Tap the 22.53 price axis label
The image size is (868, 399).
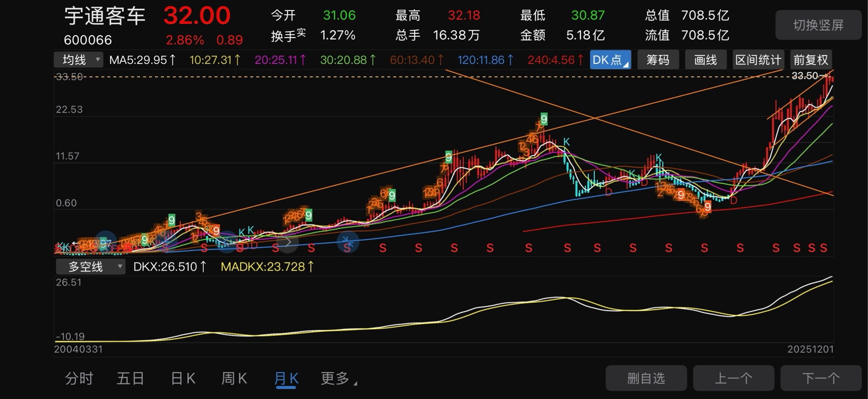69,110
